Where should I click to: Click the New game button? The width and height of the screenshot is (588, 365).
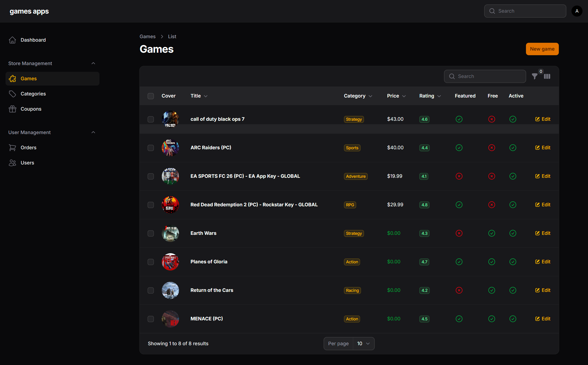click(542, 49)
